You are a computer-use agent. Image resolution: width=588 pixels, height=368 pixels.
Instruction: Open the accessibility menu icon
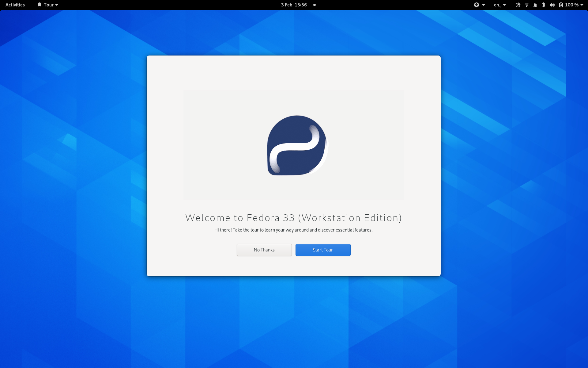click(x=477, y=5)
